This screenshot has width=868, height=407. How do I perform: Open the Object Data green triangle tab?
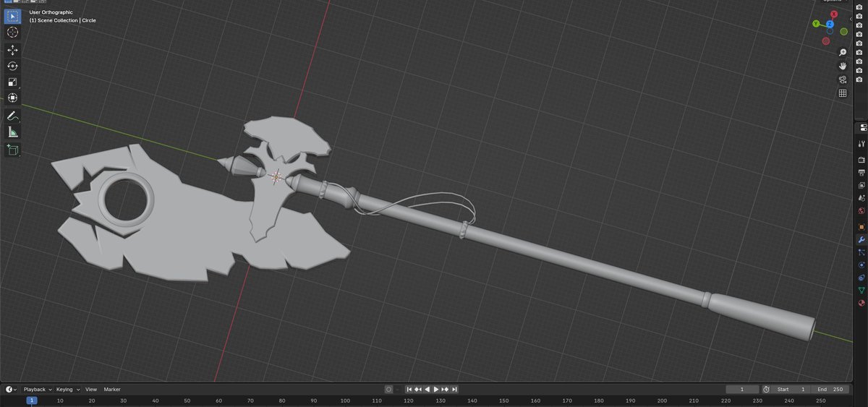pos(861,290)
